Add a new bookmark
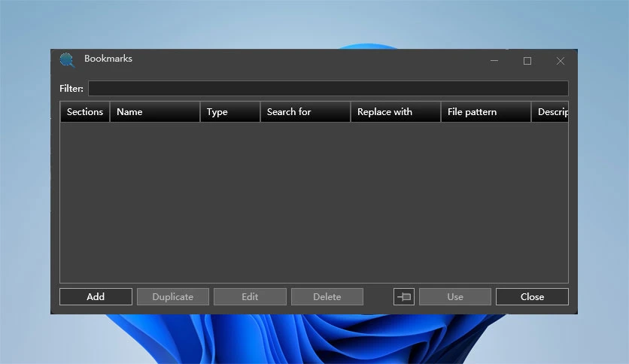The height and width of the screenshot is (364, 629). pos(96,296)
